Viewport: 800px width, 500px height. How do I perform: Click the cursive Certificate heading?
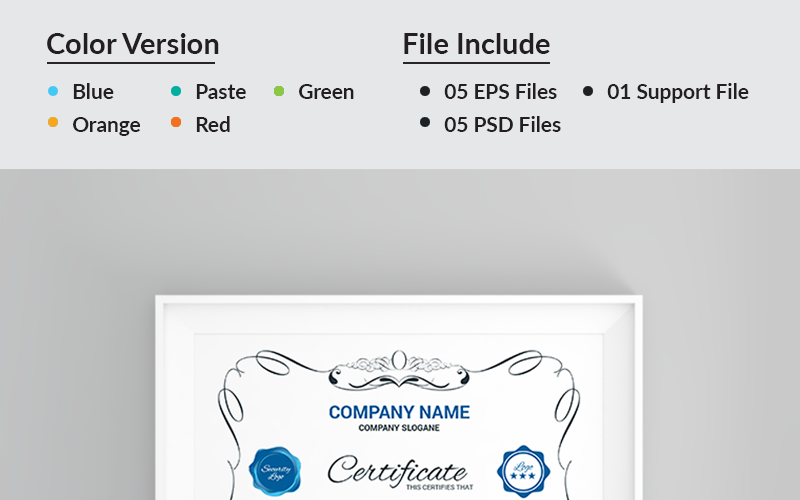(397, 470)
